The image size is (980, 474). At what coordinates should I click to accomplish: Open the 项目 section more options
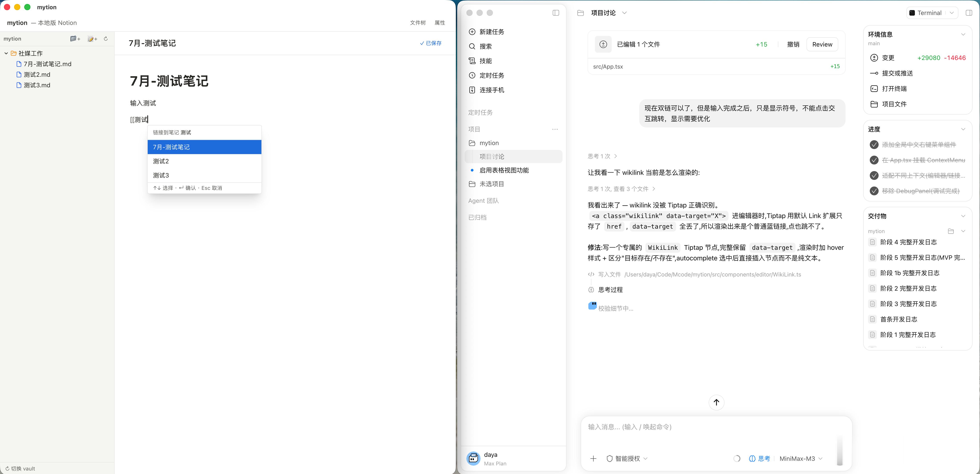pyautogui.click(x=555, y=129)
